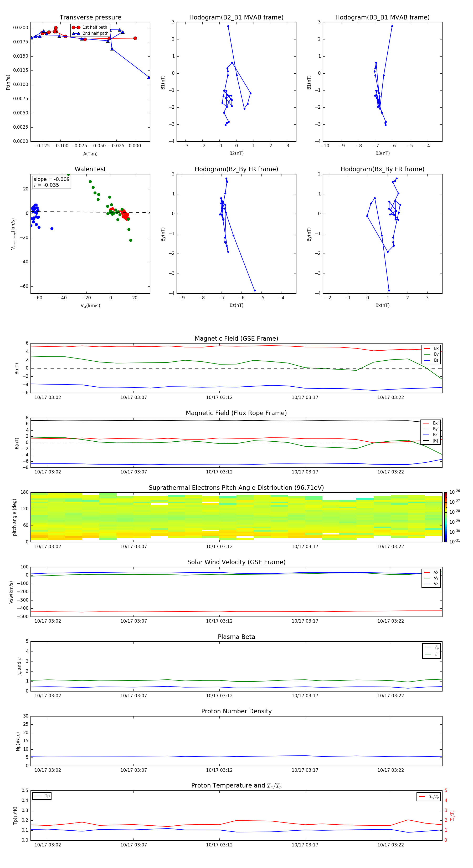Click the 'Hodogram(B2_B1 MVAB frame)' title
This screenshot has width=473, height=868.
[236, 18]
